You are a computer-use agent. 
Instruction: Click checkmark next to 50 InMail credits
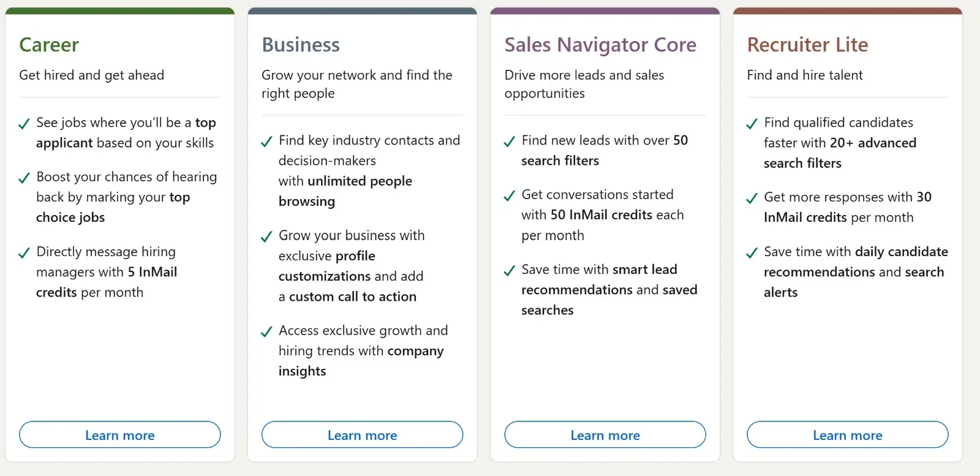(509, 196)
